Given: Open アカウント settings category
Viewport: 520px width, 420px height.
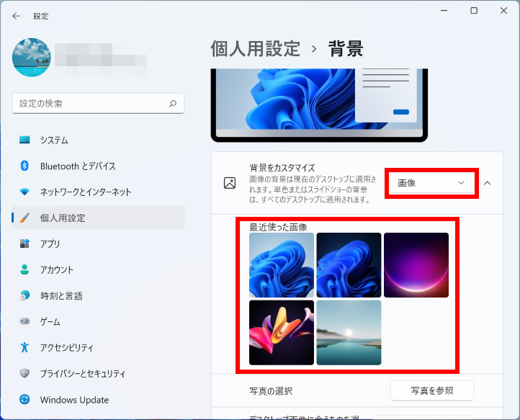Looking at the screenshot, I should click(98, 269).
